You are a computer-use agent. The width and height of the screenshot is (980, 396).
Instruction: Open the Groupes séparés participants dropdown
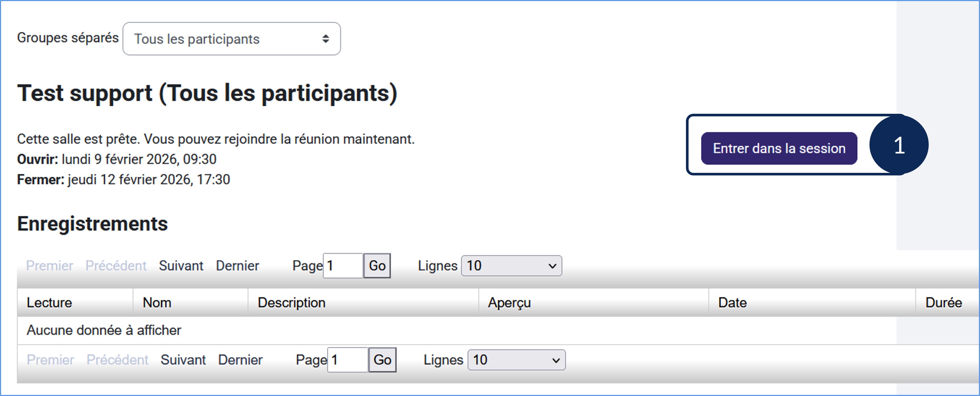coord(231,39)
